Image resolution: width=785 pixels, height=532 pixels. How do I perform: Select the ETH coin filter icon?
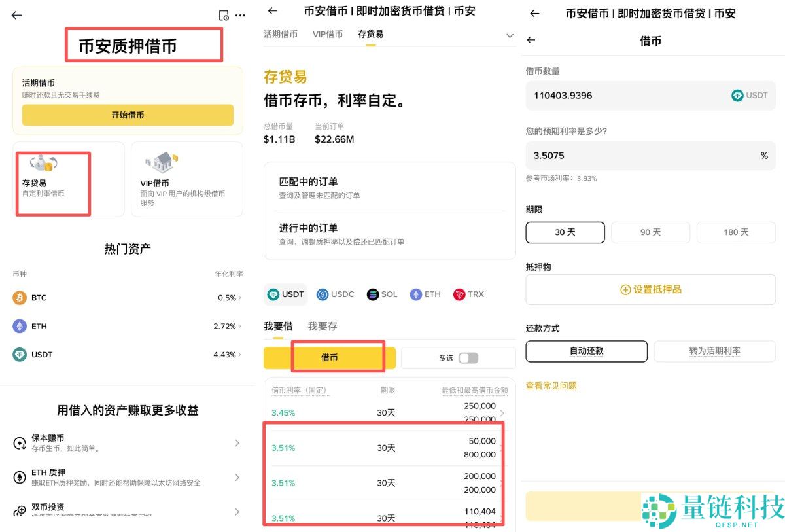coord(415,294)
